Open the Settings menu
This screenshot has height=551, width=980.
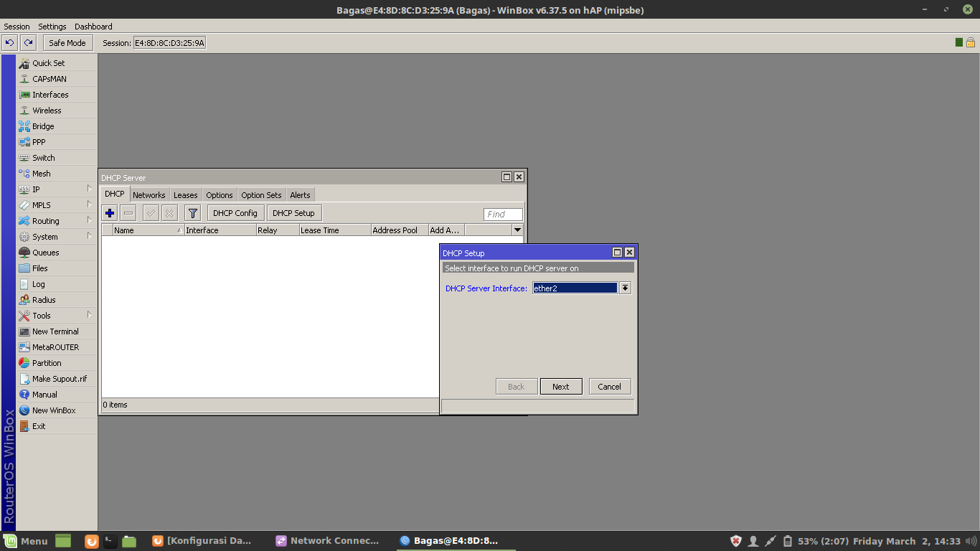click(x=52, y=27)
